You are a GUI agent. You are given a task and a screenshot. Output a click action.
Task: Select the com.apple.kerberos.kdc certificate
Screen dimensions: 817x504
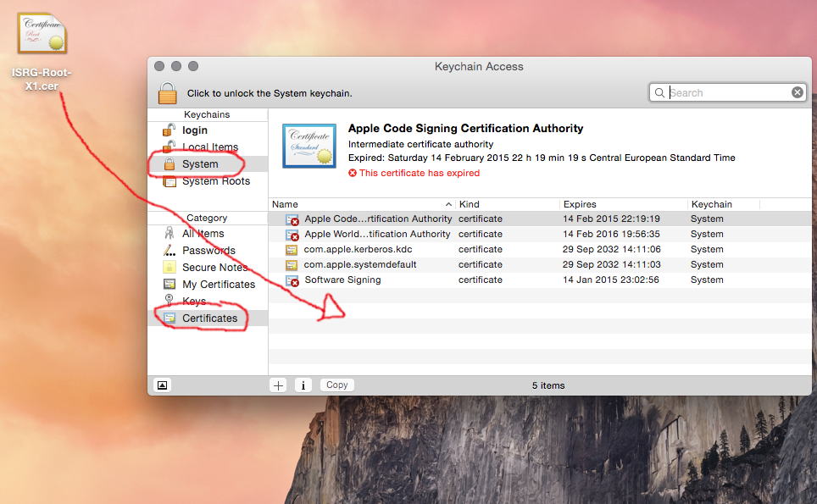[540, 249]
